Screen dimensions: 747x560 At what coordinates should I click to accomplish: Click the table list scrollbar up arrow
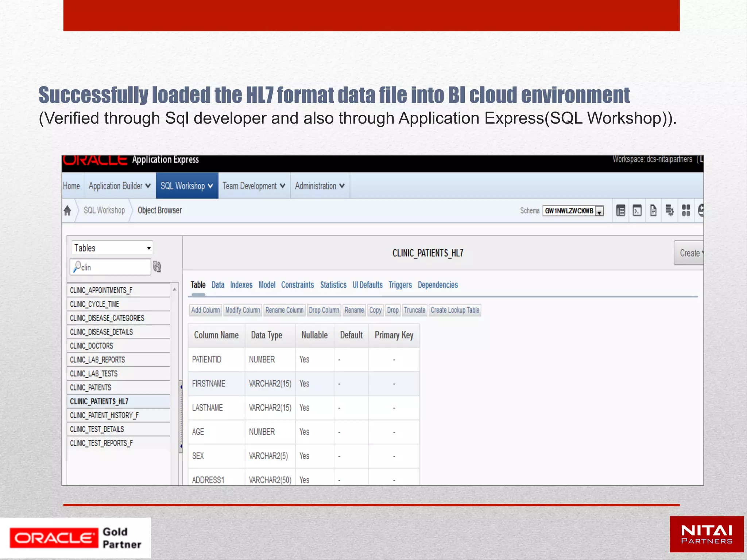point(174,289)
